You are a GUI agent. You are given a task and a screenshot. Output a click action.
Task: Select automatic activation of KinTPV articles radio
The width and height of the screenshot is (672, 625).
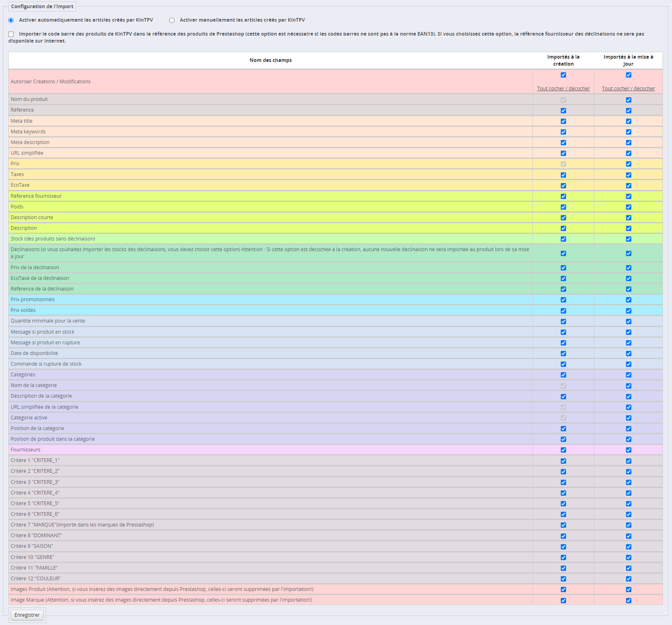click(x=11, y=21)
